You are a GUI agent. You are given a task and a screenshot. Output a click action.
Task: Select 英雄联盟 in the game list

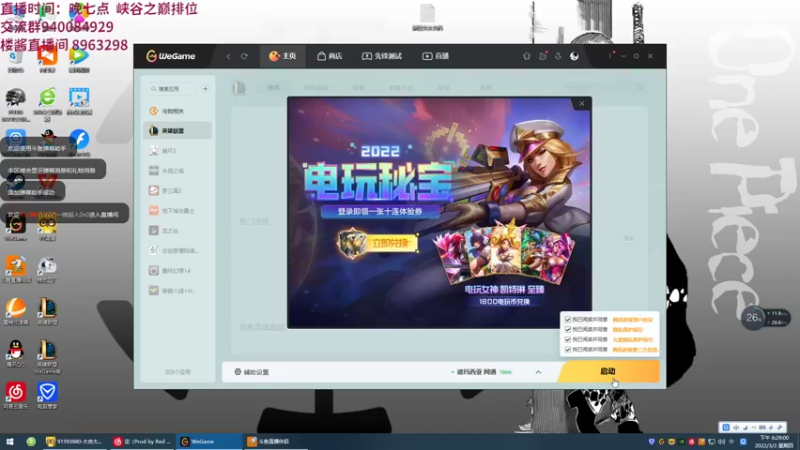coord(178,131)
